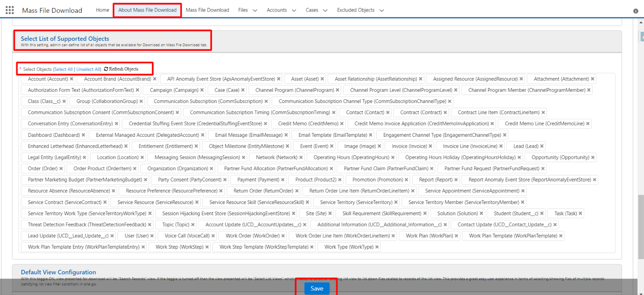Image resolution: width=644 pixels, height=295 pixels.
Task: Remove the Attachment (Attachment) pill
Action: 592,79
